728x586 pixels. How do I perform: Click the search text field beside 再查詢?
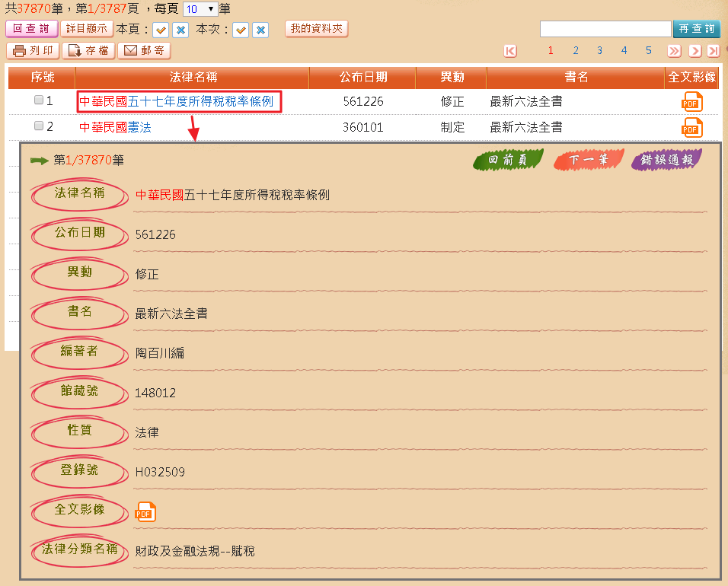(x=605, y=29)
